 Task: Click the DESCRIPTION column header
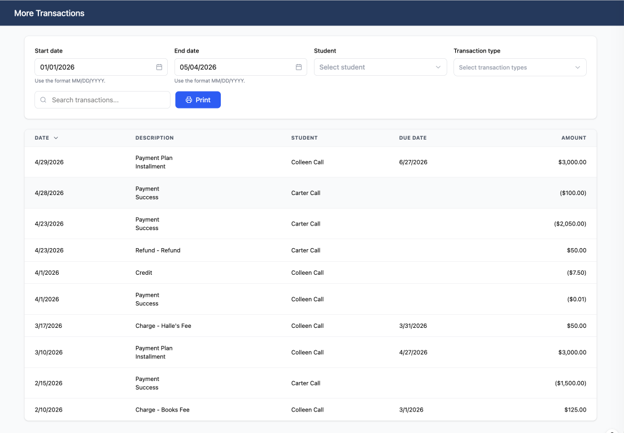[x=154, y=138]
